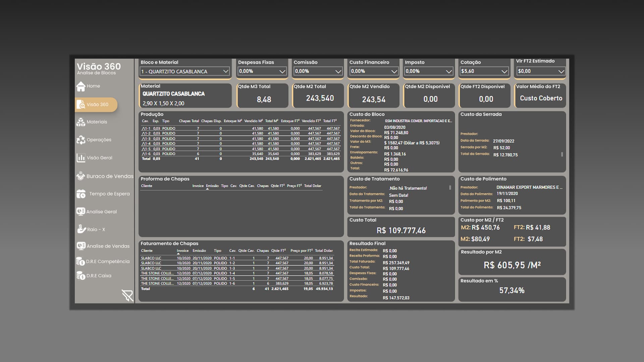Select Produção row A1-1 POLIDO
This screenshot has height=362, width=644.
point(240,128)
